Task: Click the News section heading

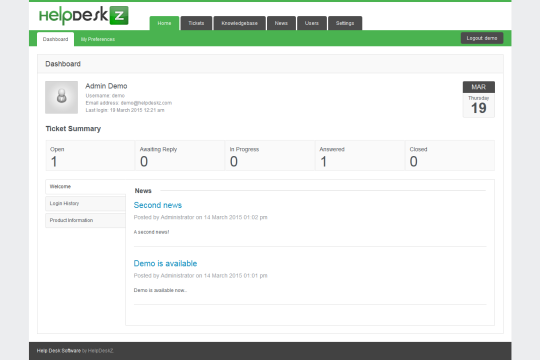Action: [143, 191]
